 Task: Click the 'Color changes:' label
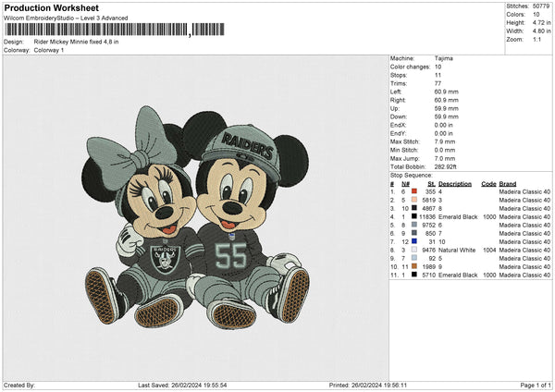click(410, 67)
